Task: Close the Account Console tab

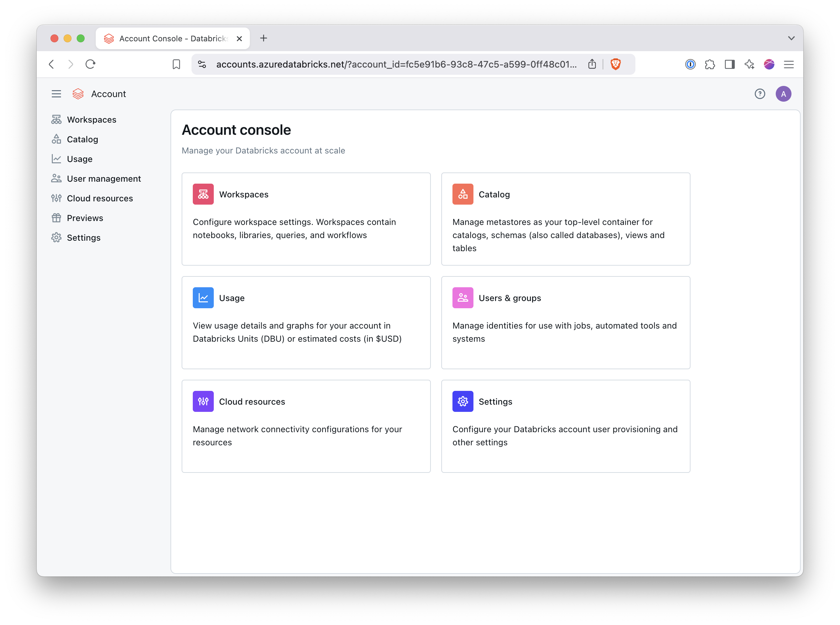Action: (x=239, y=39)
